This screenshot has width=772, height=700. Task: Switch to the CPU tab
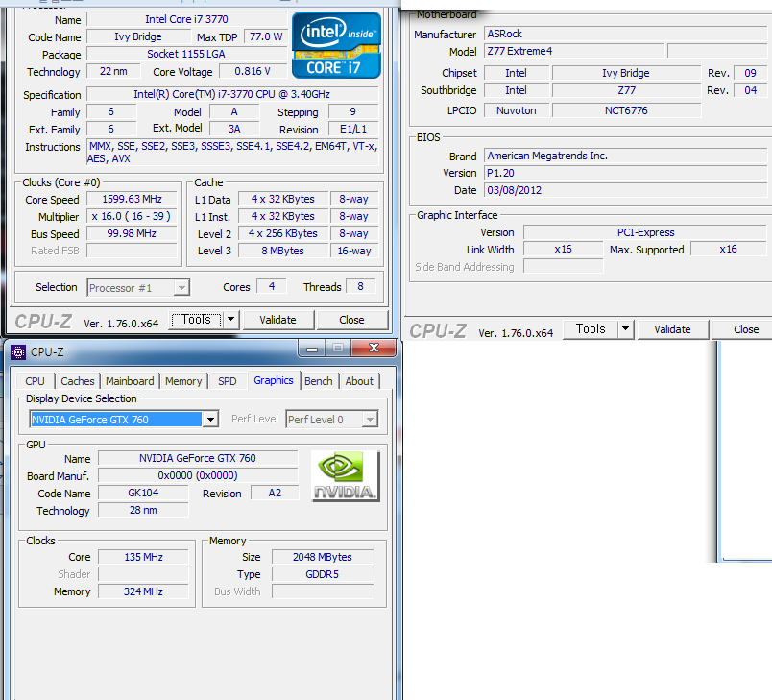click(35, 381)
